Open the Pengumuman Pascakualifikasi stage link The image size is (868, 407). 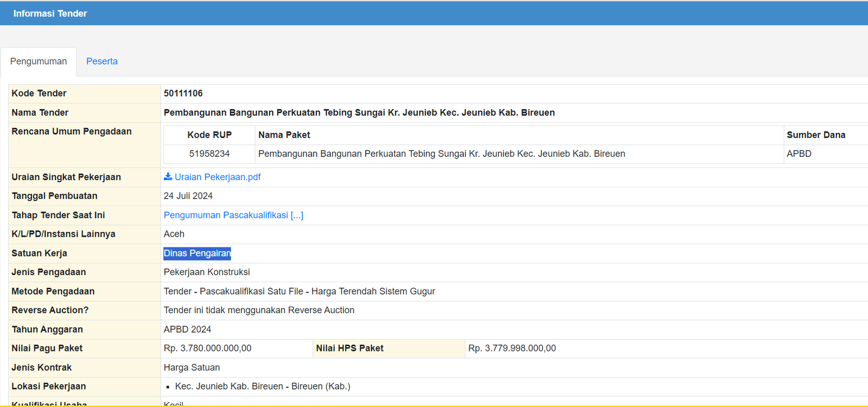pos(233,215)
